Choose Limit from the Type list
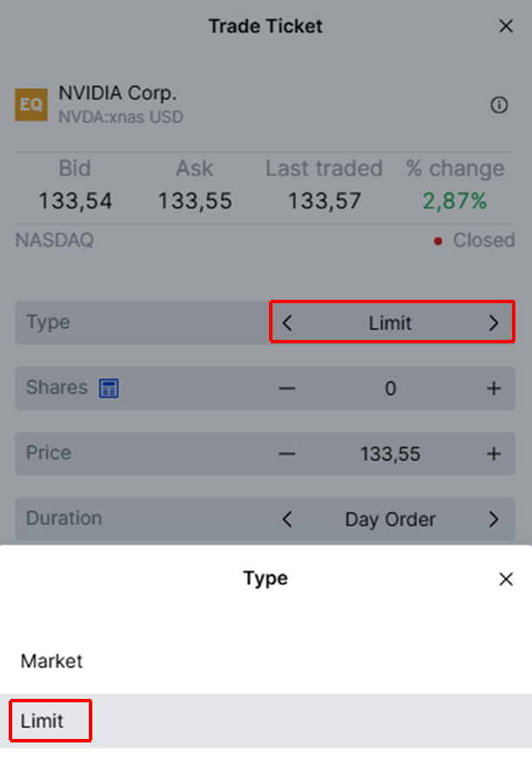 point(43,722)
